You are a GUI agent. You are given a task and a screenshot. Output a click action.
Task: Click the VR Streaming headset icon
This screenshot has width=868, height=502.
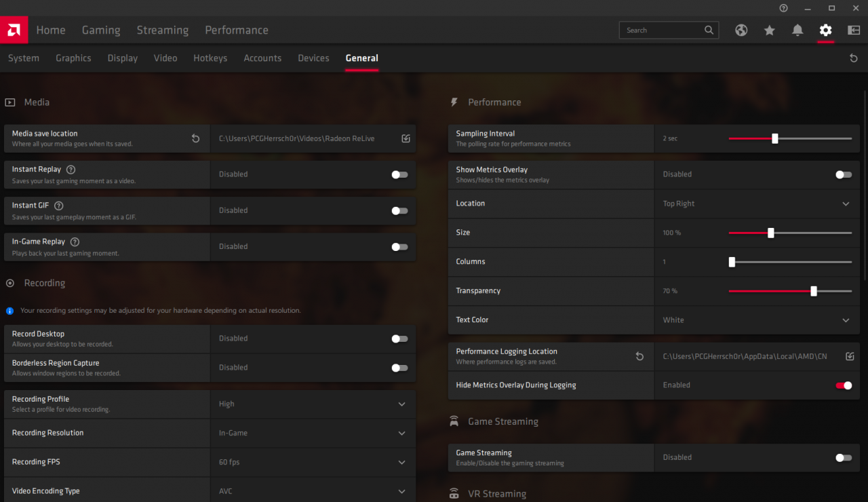pos(454,494)
